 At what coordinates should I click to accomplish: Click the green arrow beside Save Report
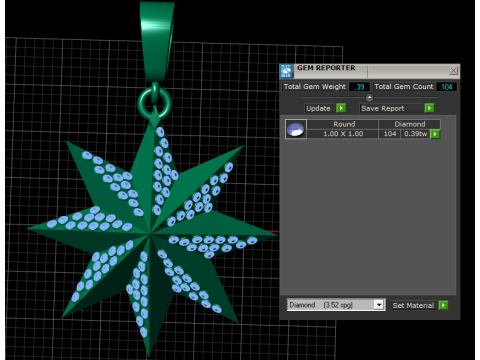[429, 108]
